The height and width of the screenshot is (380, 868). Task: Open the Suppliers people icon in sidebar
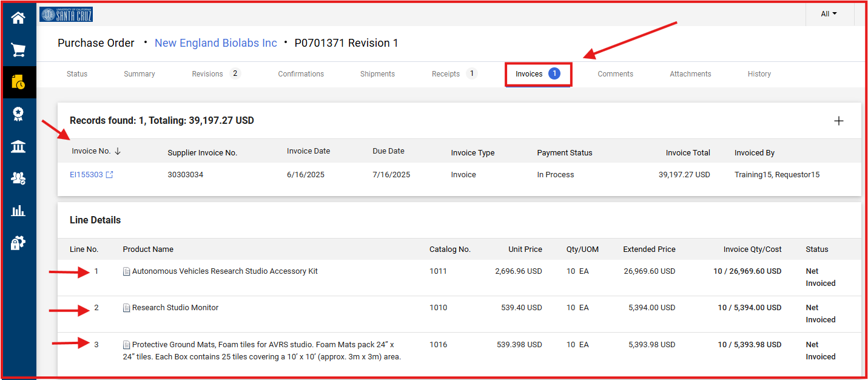(x=18, y=178)
